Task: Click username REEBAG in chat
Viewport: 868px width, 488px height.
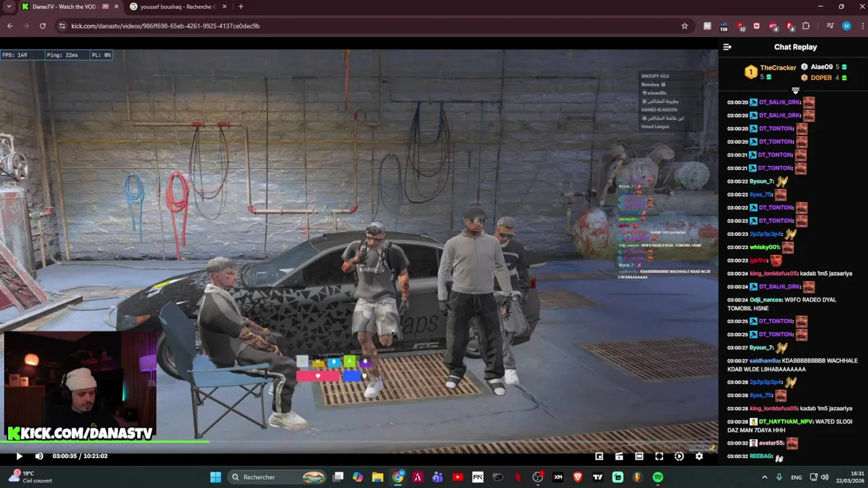Action: click(x=761, y=456)
